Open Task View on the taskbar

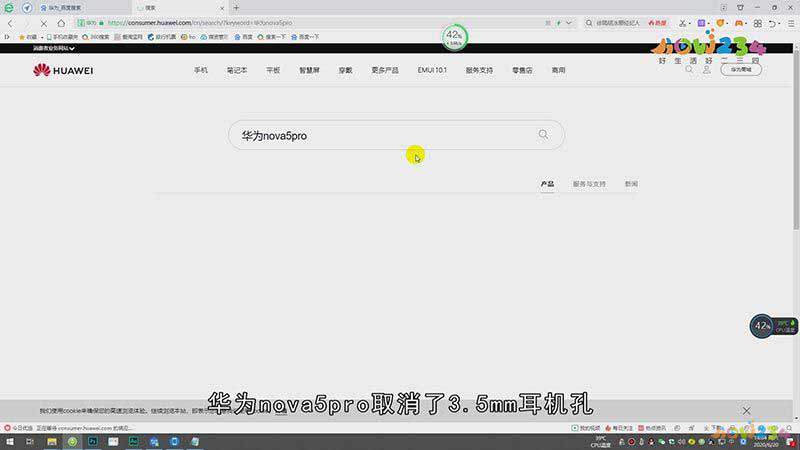pos(30,441)
